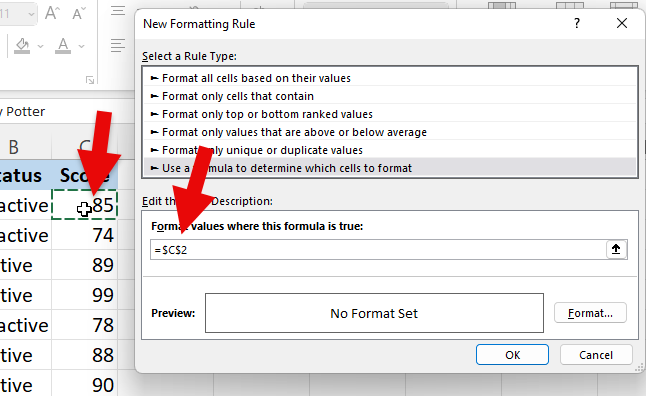646x396 pixels.
Task: Apply the font color A icon
Action: [63, 46]
